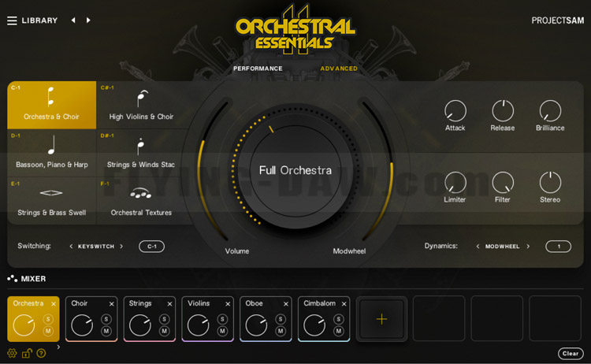Remove the Oboe mixer layer

click(286, 304)
